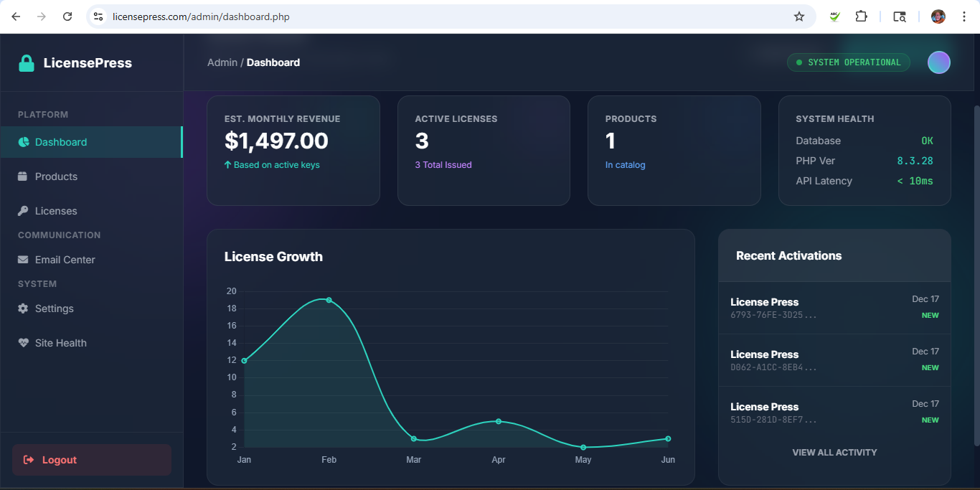This screenshot has width=980, height=490.
Task: Open Licenses via the key icon
Action: tap(24, 210)
